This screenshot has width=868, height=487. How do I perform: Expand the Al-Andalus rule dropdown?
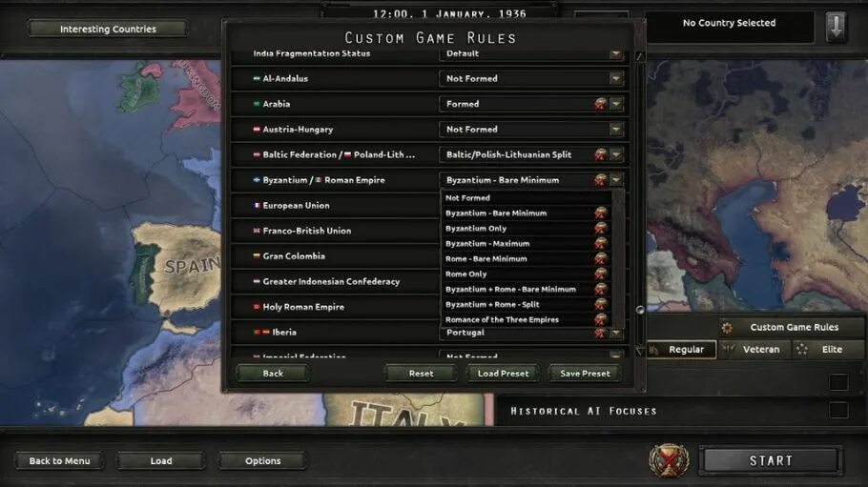point(615,78)
